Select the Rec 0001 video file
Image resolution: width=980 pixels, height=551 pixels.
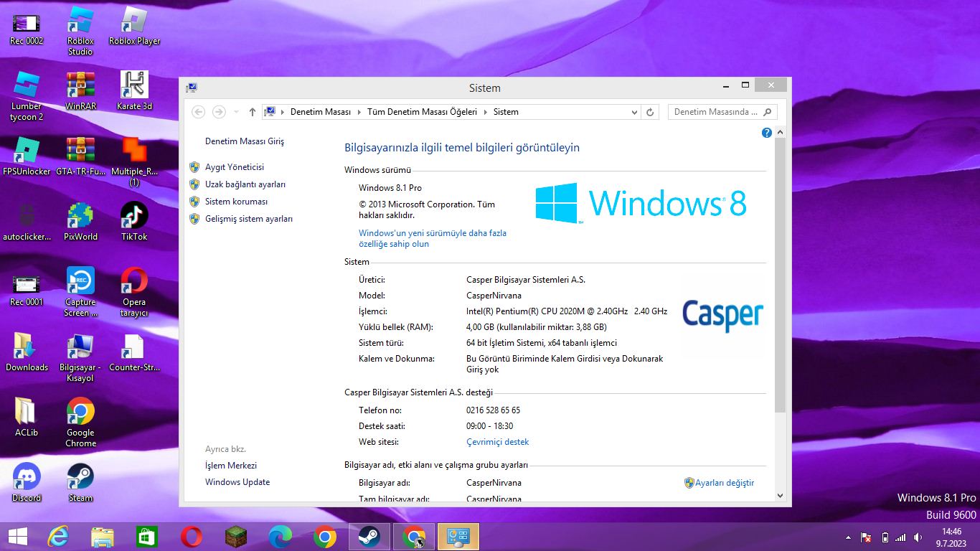[x=27, y=287]
